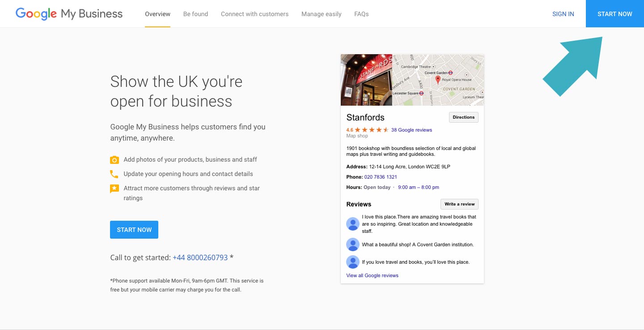This screenshot has height=330, width=644.
Task: Click the 'Reviews' heading in Stanfords card
Action: pos(359,204)
